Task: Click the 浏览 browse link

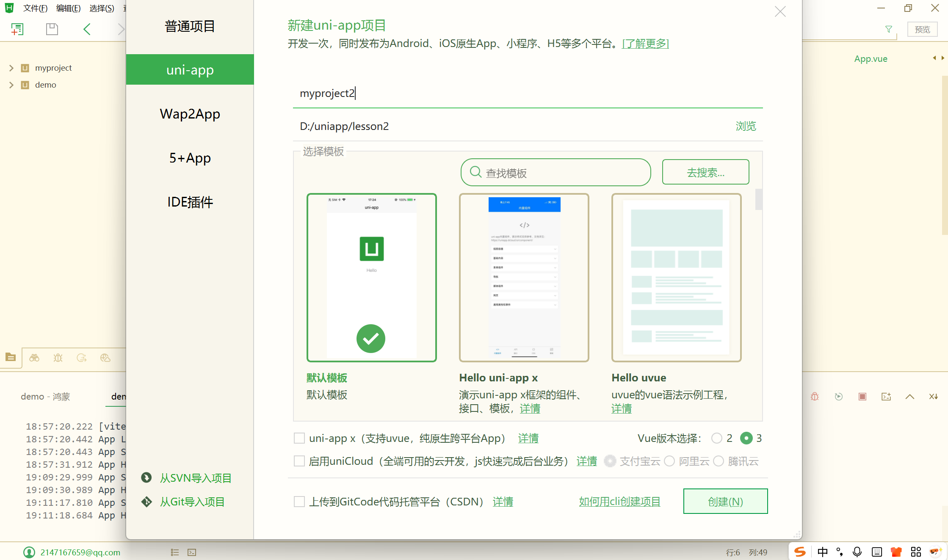Action: click(746, 126)
